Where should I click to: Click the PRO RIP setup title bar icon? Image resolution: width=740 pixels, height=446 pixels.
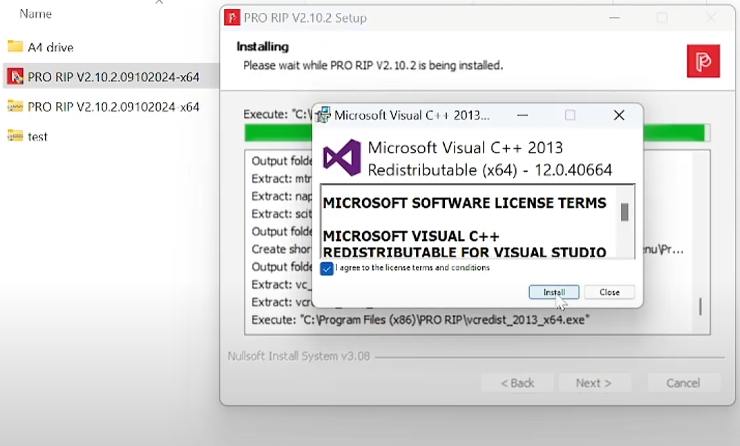point(232,18)
